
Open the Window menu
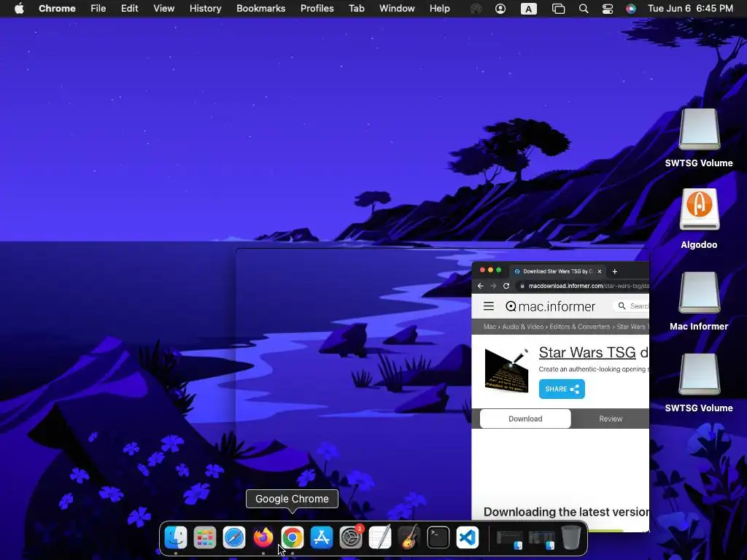tap(397, 8)
